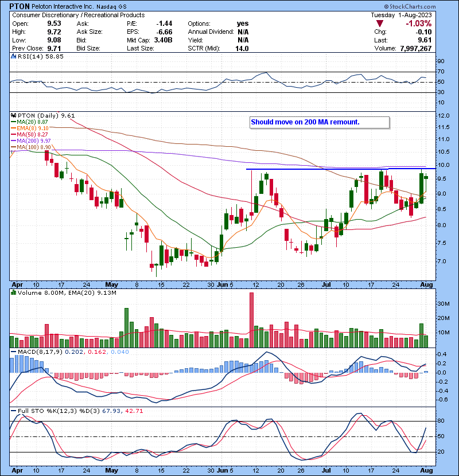
Task: Click the 90 label on the RSI axis
Action: 441,61
